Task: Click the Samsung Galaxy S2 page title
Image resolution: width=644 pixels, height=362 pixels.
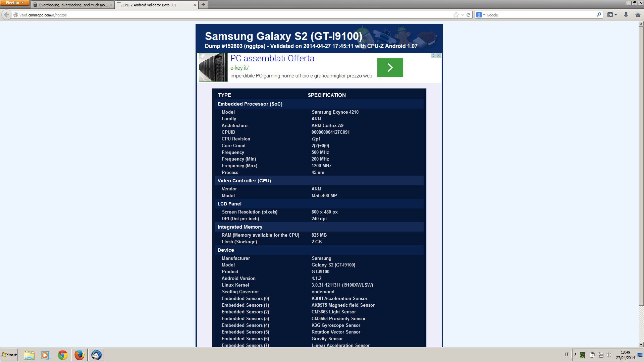Action: coord(283,36)
